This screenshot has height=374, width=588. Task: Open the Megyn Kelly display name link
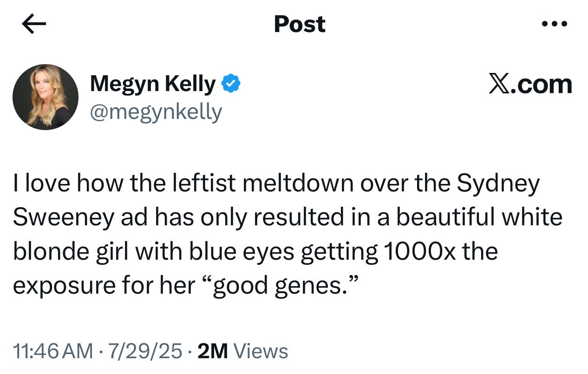(153, 84)
